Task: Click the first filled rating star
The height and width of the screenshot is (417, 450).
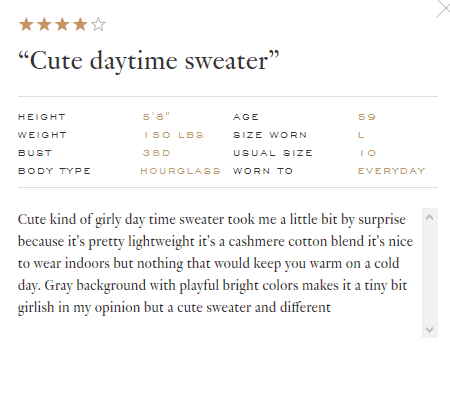Action: [x=26, y=25]
